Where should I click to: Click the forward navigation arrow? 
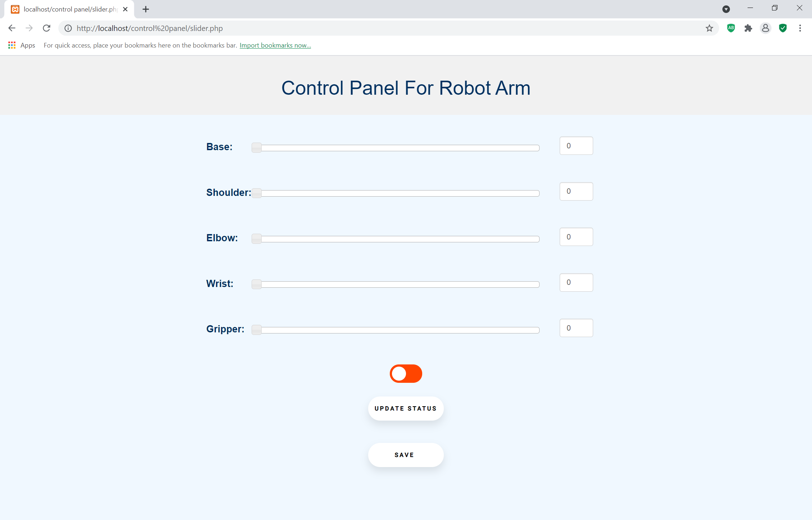[29, 28]
